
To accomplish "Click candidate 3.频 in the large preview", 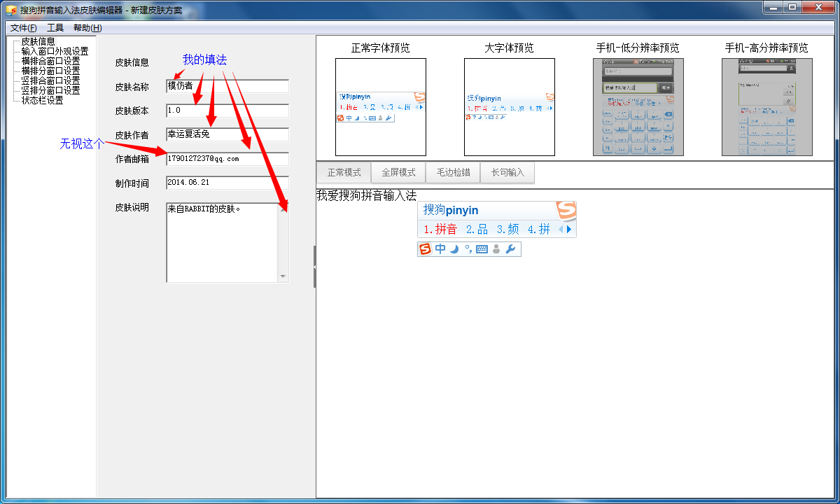I will pyautogui.click(x=508, y=229).
